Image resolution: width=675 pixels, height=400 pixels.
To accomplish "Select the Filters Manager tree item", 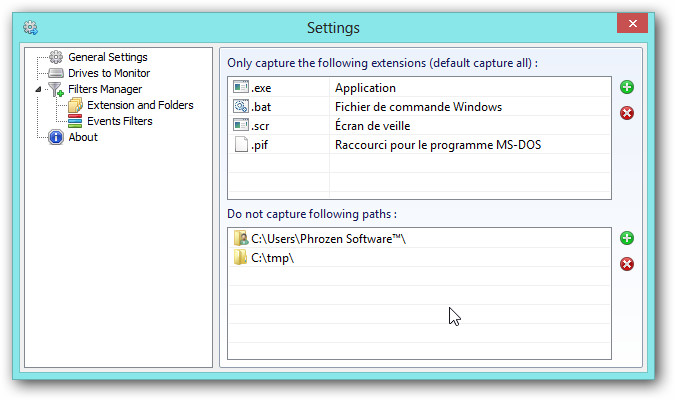I will click(104, 89).
